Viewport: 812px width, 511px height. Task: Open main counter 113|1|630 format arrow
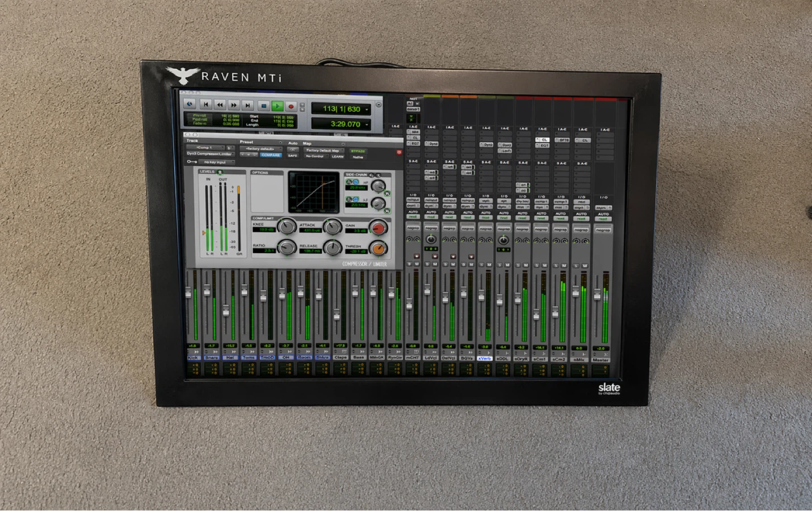point(367,109)
